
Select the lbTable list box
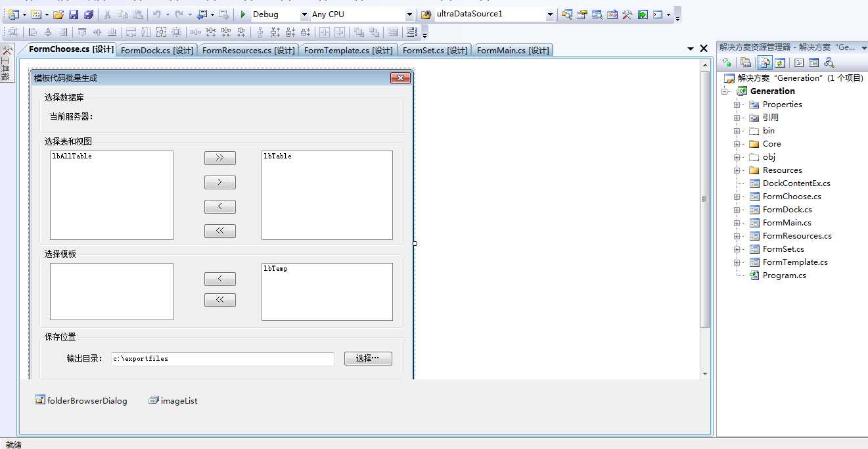327,195
